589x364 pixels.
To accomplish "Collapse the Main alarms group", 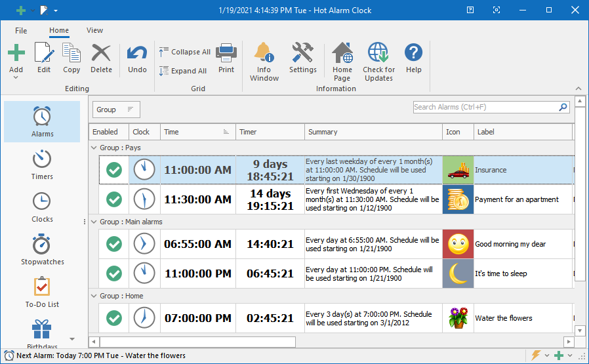I will 94,222.
